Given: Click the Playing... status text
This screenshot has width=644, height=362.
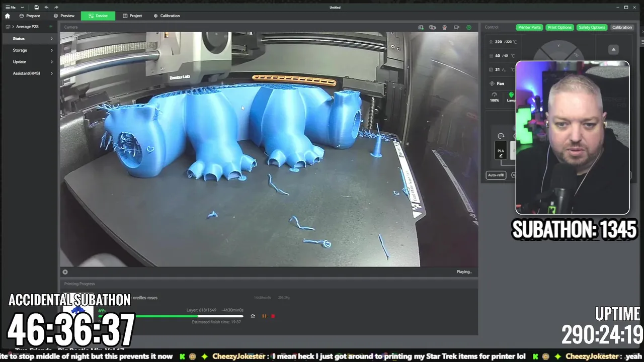Looking at the screenshot, I should pos(464,272).
